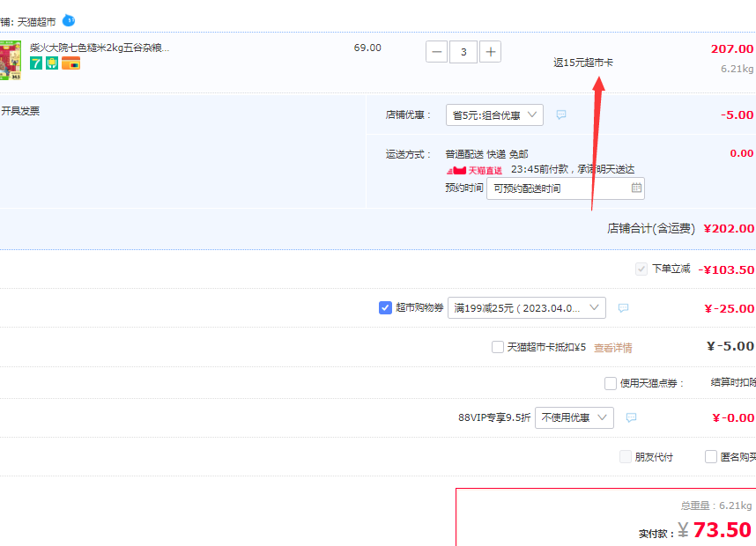Click the unit price 69.00

[367, 48]
